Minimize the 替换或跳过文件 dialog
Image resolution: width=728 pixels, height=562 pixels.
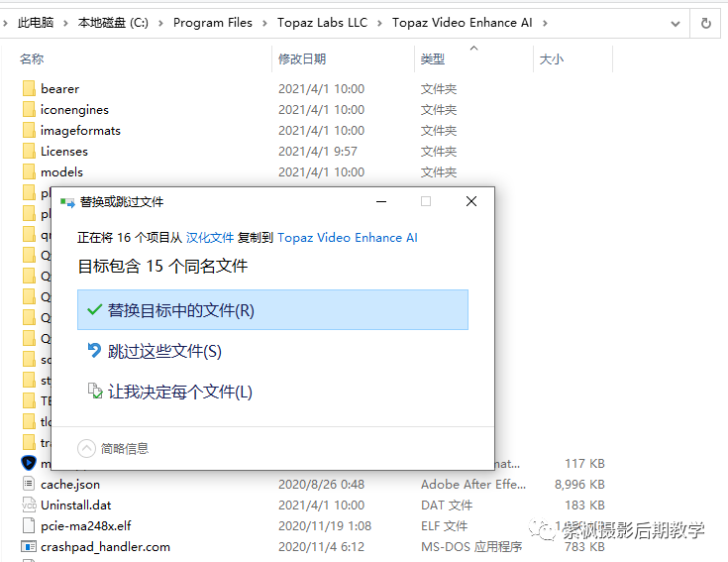381,201
